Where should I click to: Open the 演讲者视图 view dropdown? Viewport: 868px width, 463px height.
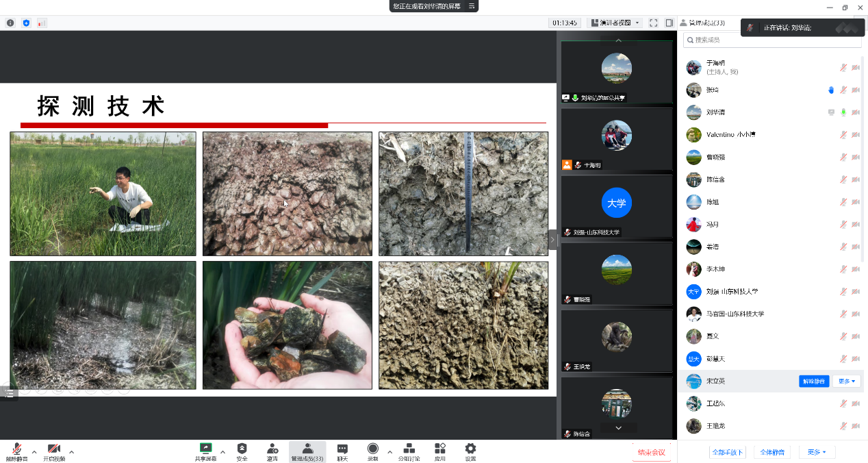614,23
